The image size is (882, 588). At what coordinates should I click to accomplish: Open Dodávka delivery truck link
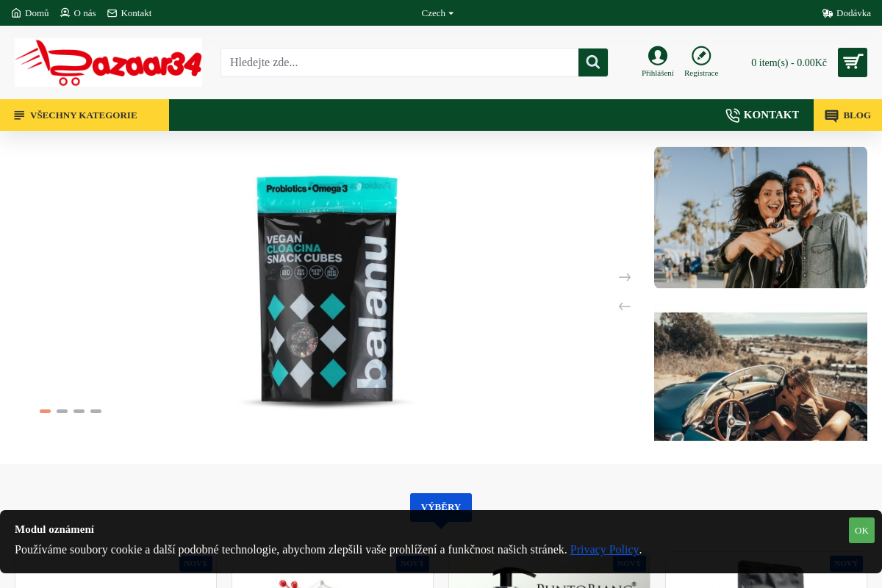pyautogui.click(x=847, y=13)
